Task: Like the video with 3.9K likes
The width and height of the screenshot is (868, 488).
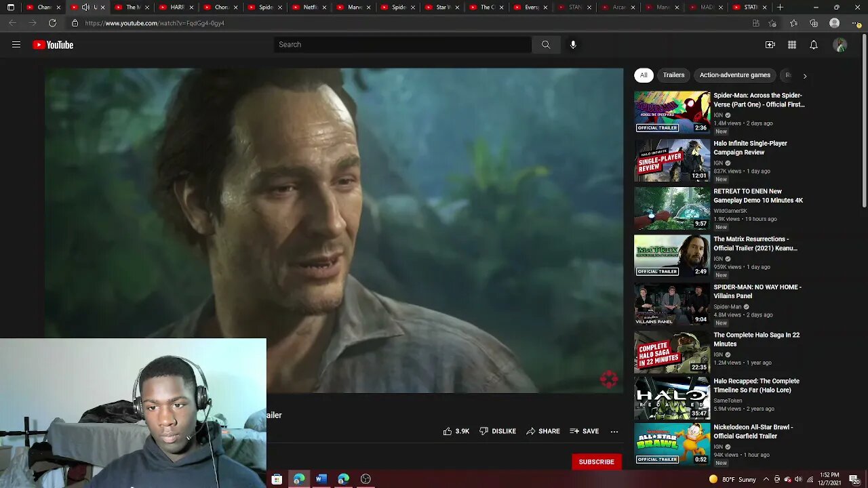Action: [456, 431]
